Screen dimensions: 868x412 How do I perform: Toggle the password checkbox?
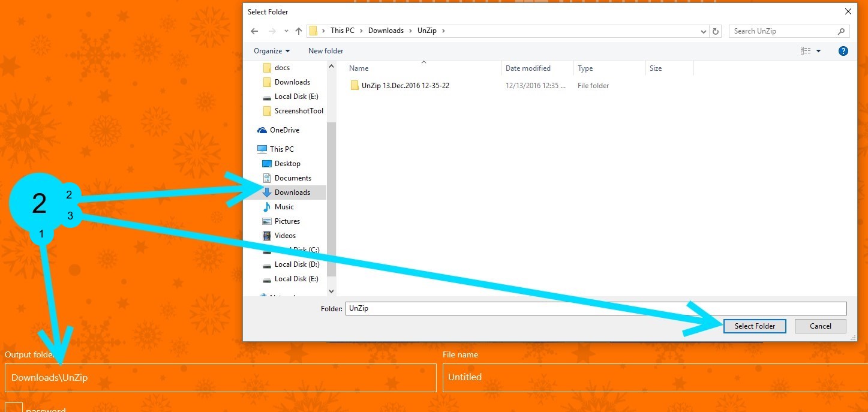(x=14, y=407)
